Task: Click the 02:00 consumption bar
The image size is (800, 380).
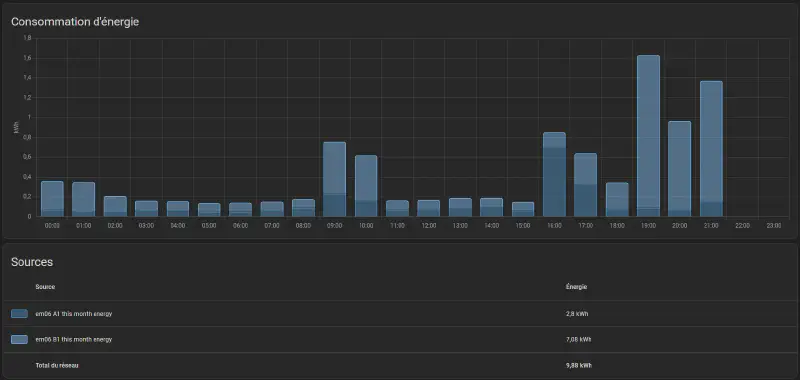Action: pos(115,206)
